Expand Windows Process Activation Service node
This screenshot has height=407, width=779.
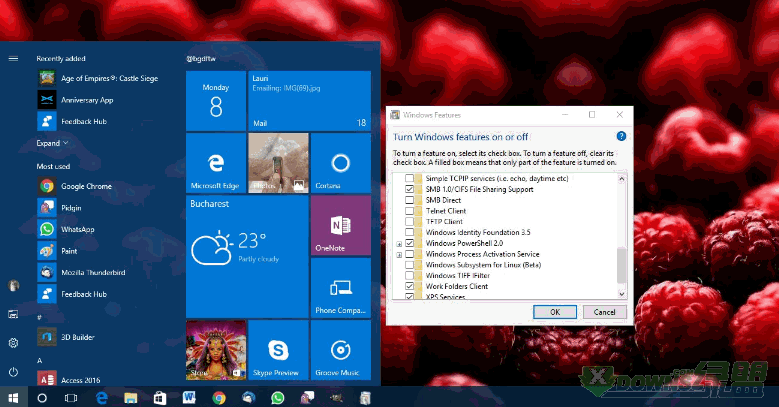click(399, 255)
